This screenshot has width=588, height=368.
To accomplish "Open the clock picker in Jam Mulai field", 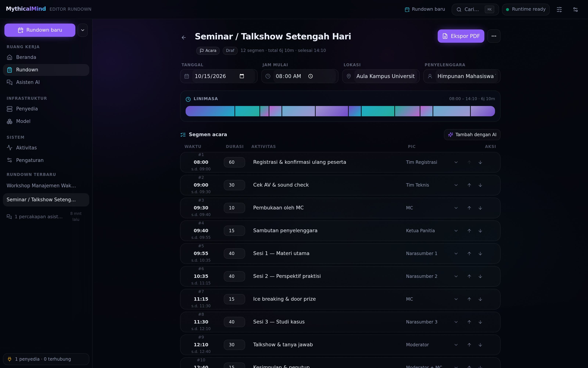I will (311, 76).
